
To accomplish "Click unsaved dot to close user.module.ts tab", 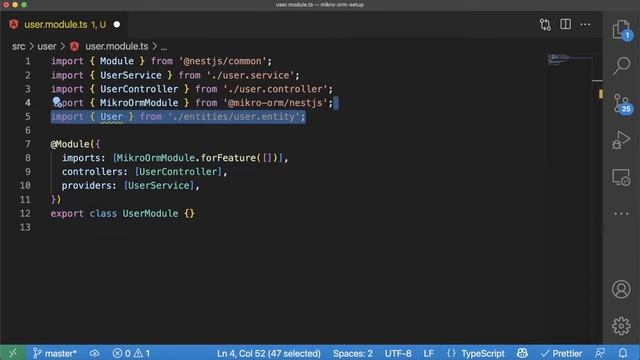I will click(117, 24).
